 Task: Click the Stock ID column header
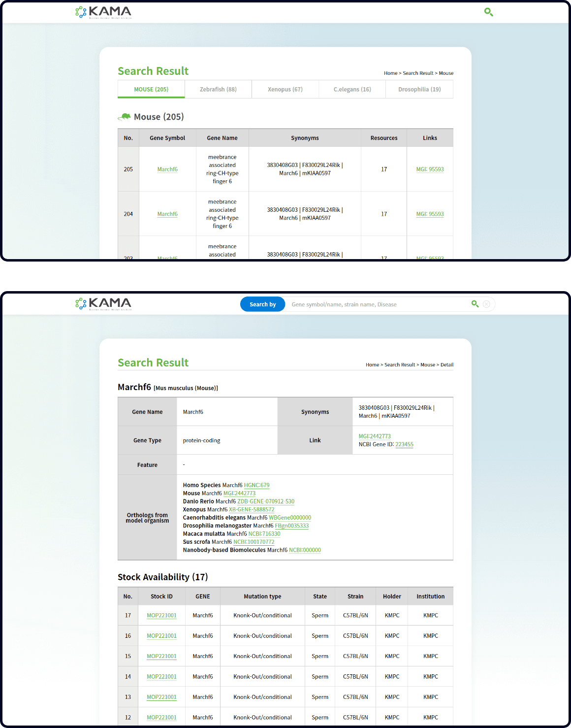tap(161, 596)
